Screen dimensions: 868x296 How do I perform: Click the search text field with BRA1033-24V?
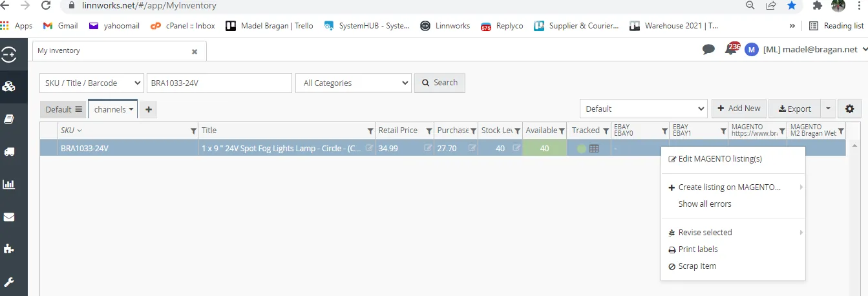[219, 83]
